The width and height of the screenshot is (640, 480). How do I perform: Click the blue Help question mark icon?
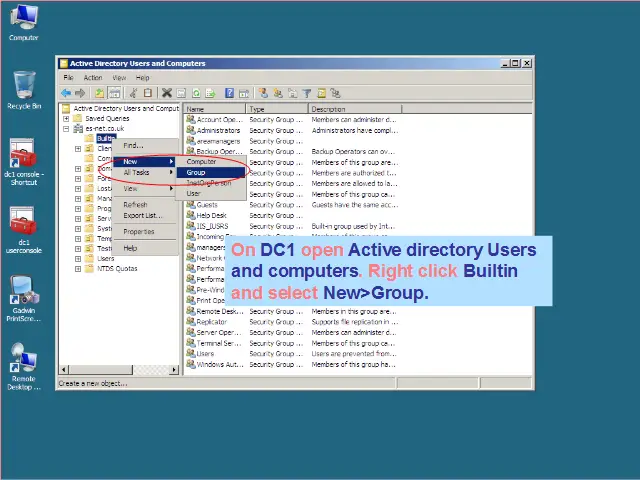click(229, 93)
